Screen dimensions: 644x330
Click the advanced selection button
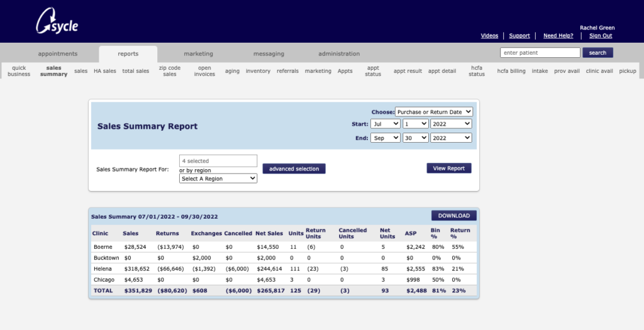(294, 168)
